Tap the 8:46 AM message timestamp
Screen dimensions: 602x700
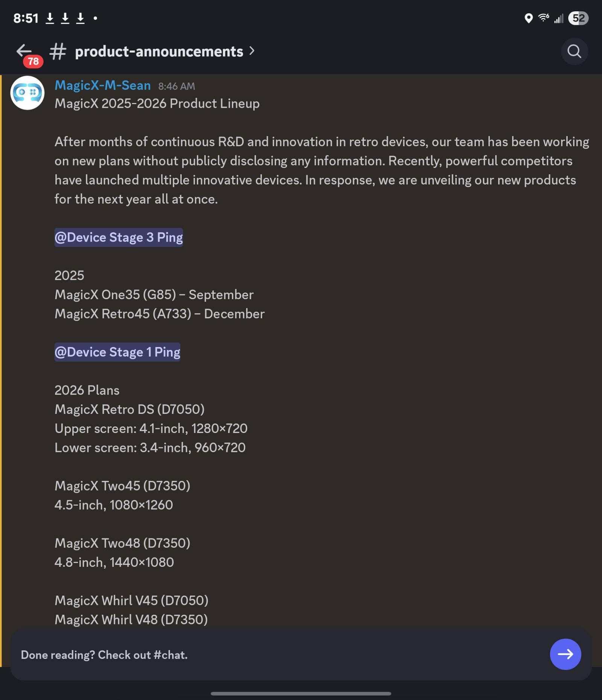click(176, 86)
